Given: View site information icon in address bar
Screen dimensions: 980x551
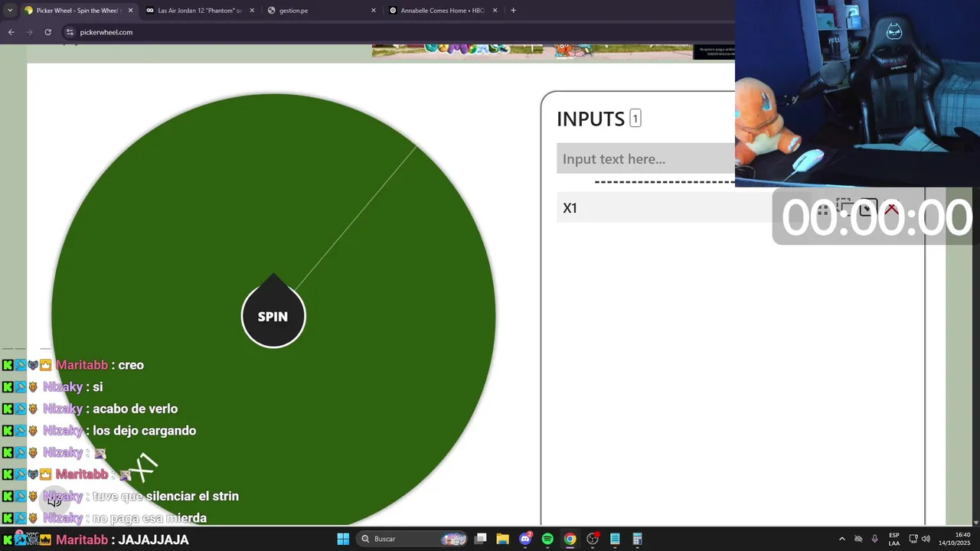Looking at the screenshot, I should [70, 32].
